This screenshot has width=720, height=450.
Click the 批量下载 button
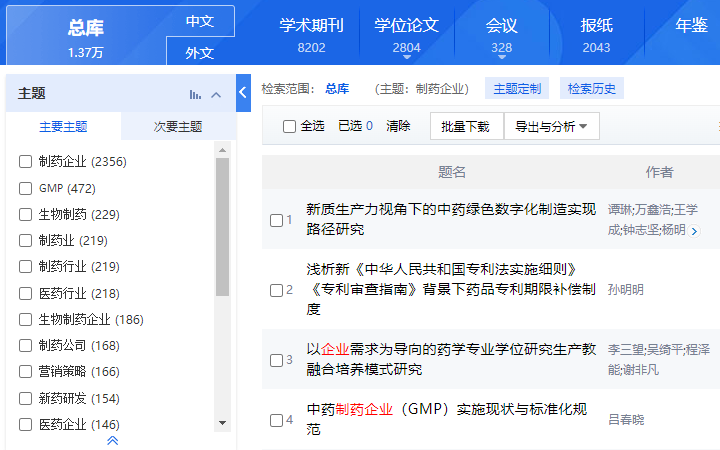[467, 126]
